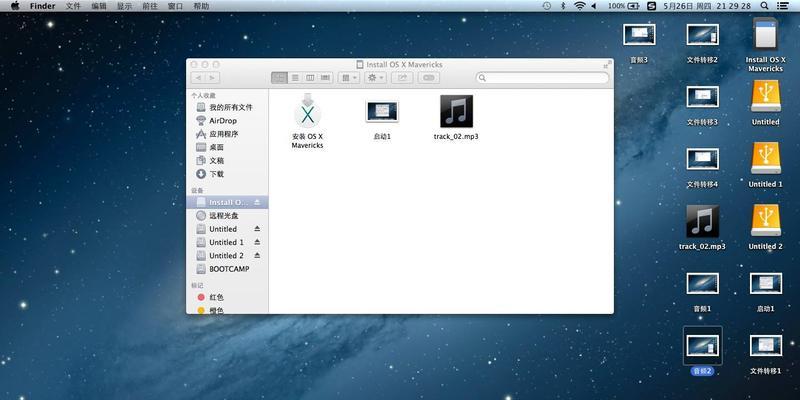
Task: Open the 前往 menu
Action: pyautogui.click(x=150, y=6)
